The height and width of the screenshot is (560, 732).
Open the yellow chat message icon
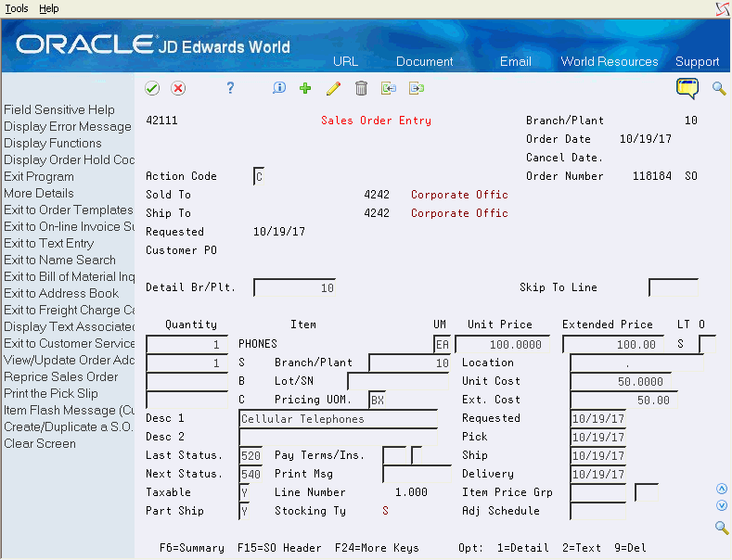pos(687,88)
